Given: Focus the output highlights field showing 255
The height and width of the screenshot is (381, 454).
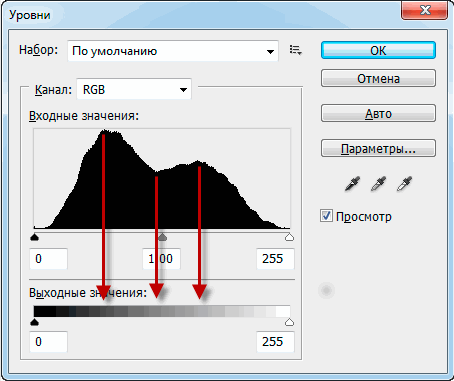Looking at the screenshot, I should pyautogui.click(x=275, y=342).
